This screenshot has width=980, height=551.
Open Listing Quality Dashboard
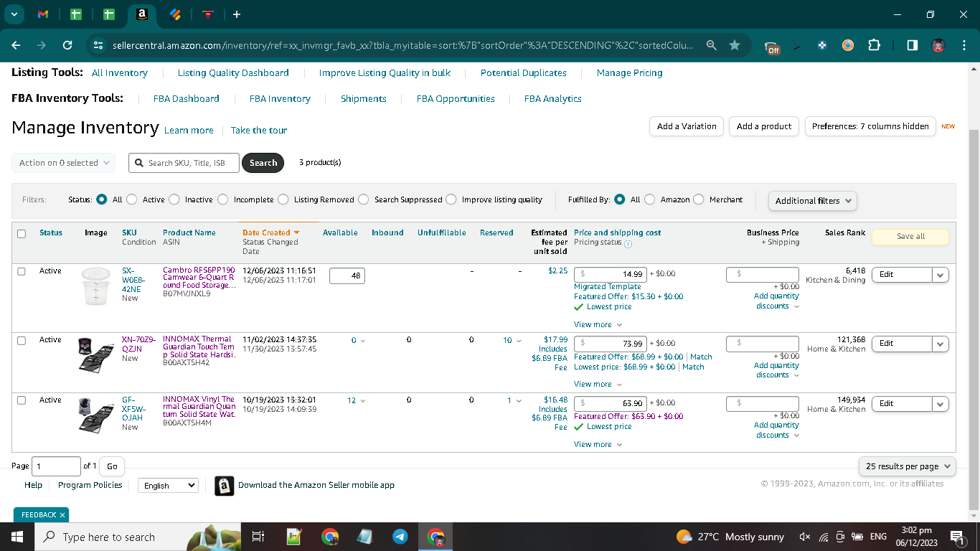pos(233,73)
